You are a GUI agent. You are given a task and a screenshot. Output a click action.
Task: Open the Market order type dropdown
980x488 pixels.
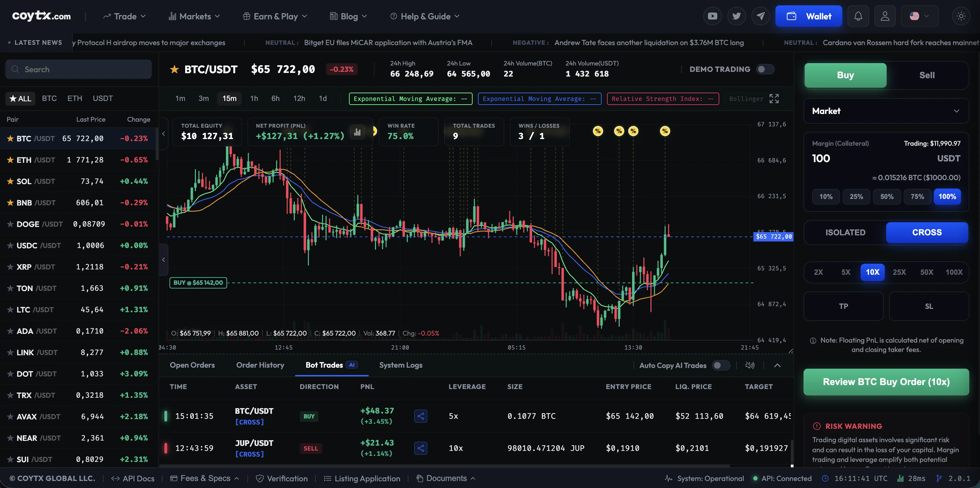[886, 111]
